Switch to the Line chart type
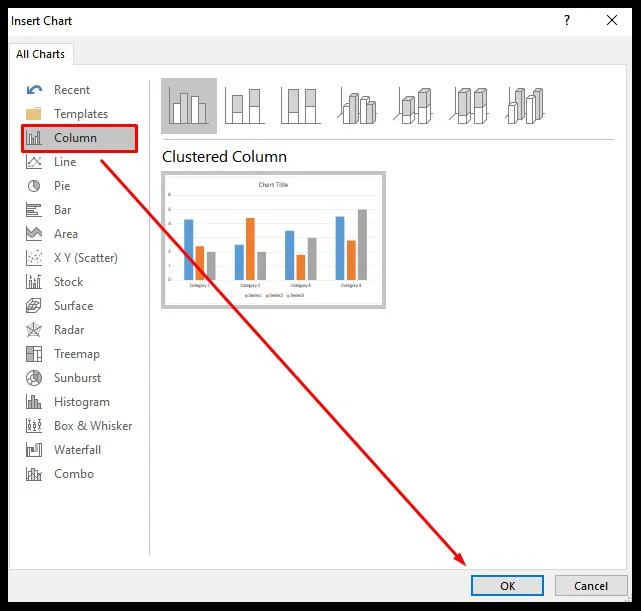 (x=65, y=162)
